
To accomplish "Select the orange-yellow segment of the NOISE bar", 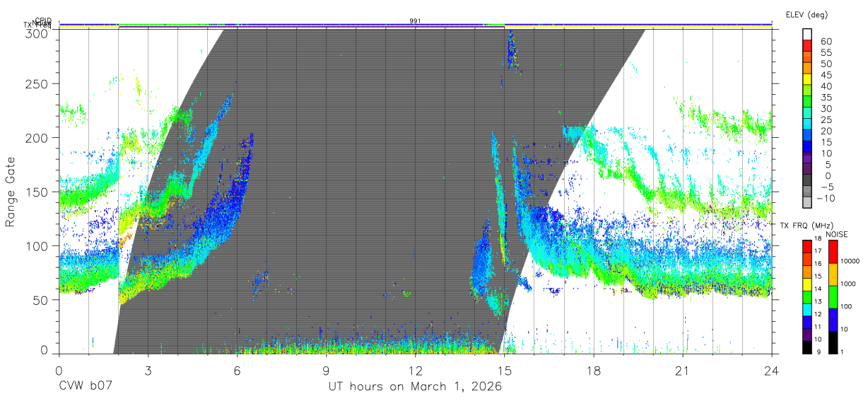I will pyautogui.click(x=833, y=274).
